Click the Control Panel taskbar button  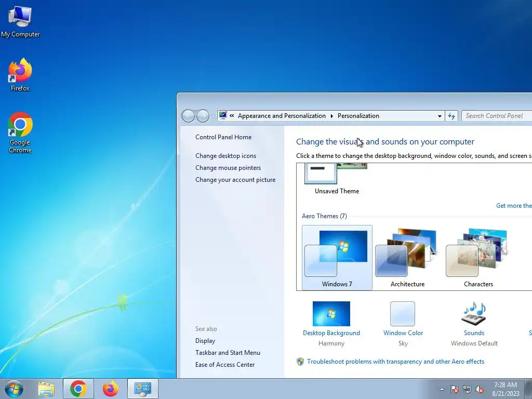(143, 389)
